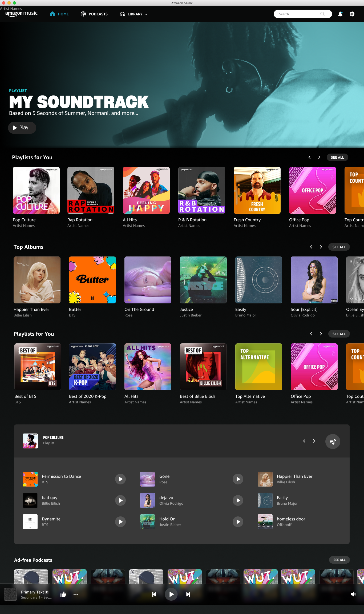Open Sour [Explicit] album cover

(x=314, y=280)
